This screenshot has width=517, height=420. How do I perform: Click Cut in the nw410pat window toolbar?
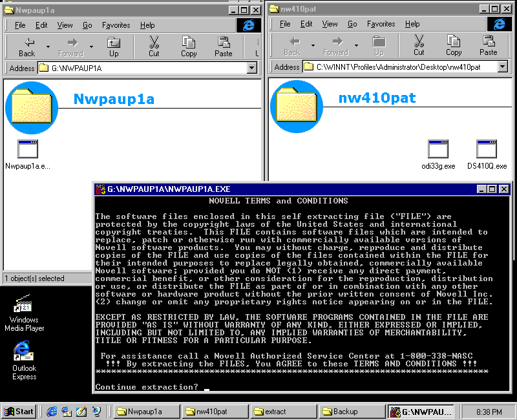point(419,46)
